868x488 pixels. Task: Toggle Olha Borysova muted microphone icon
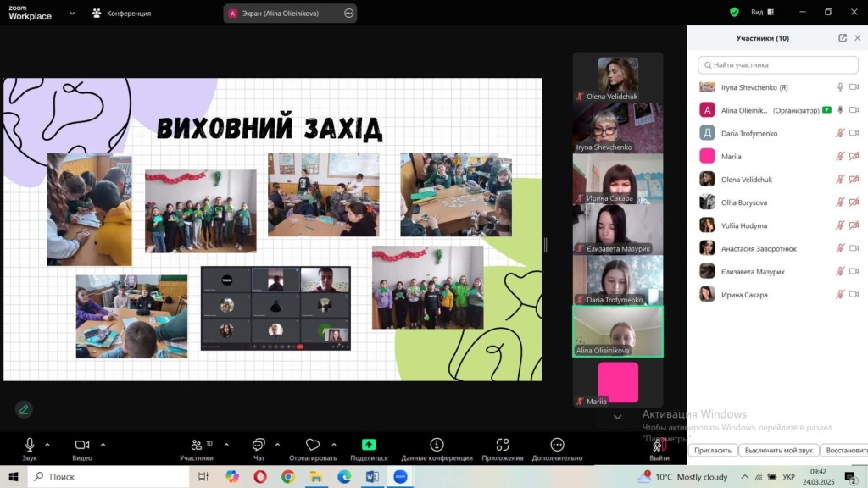click(840, 202)
